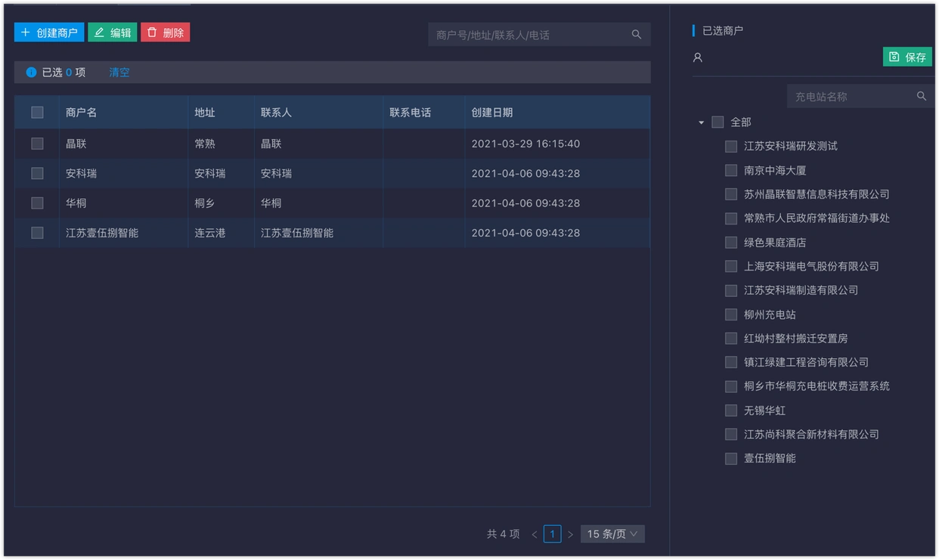The width and height of the screenshot is (939, 560).
Task: Check the 全部 checkbox in station tree
Action: point(717,121)
